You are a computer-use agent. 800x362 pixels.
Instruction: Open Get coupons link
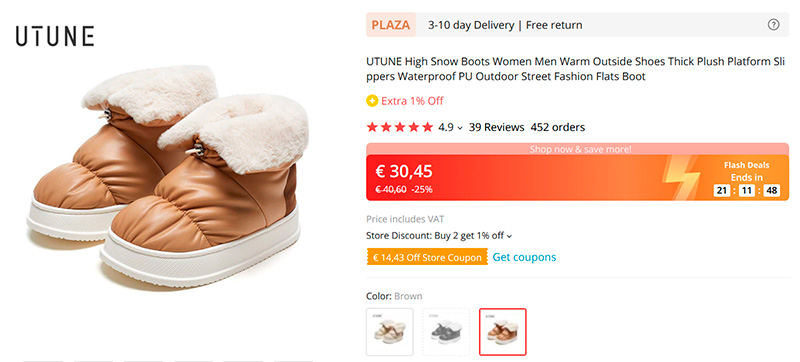(524, 257)
